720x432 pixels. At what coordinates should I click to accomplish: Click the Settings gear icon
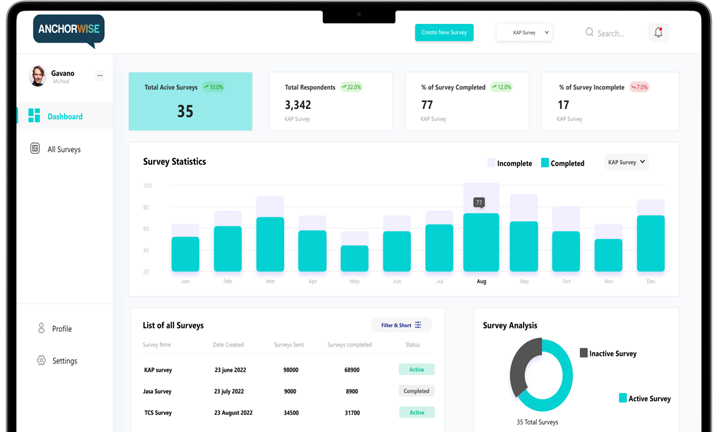(x=41, y=360)
